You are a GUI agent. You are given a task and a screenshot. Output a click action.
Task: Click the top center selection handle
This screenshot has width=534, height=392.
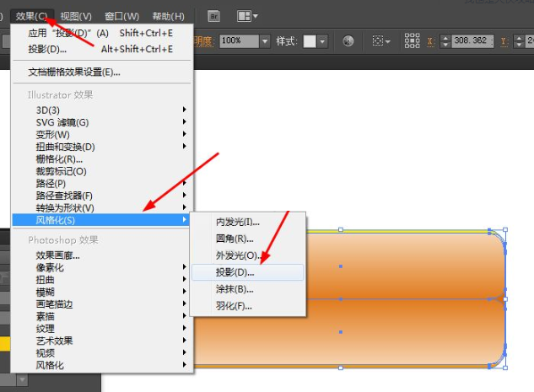pos(341,229)
